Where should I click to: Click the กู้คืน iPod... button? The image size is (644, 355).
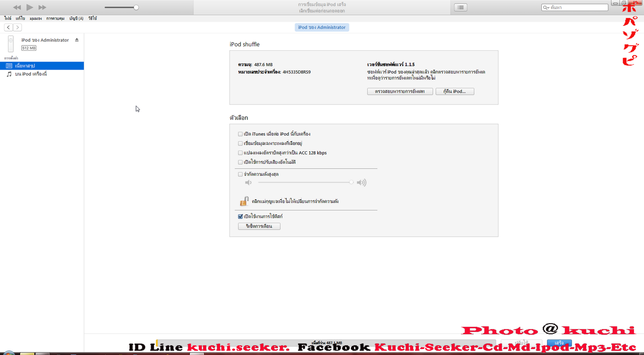tap(455, 91)
